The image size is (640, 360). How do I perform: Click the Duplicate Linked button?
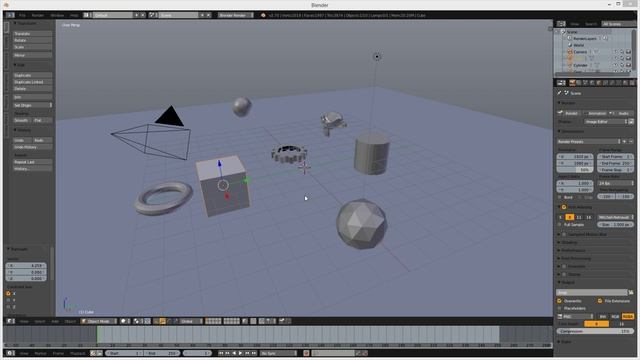click(x=33, y=82)
